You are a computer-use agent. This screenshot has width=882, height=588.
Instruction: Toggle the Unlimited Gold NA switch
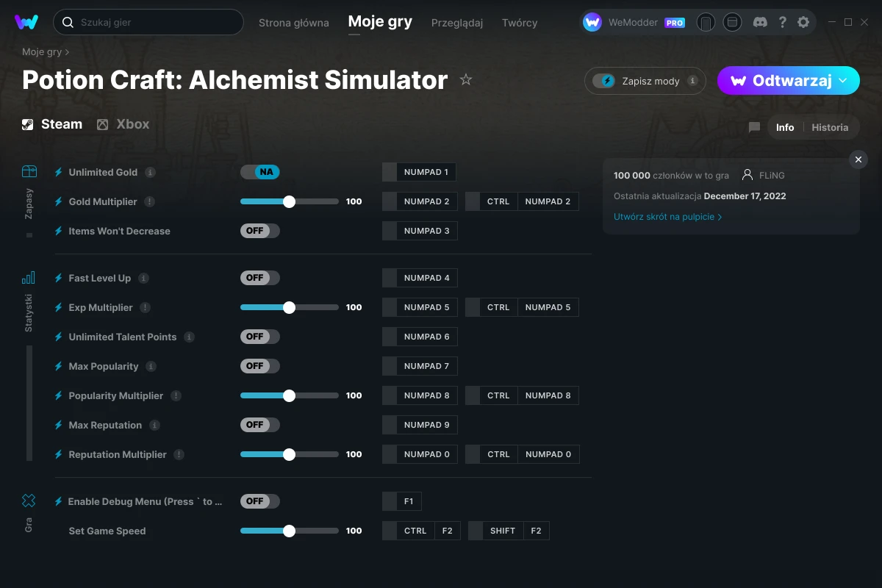point(260,172)
